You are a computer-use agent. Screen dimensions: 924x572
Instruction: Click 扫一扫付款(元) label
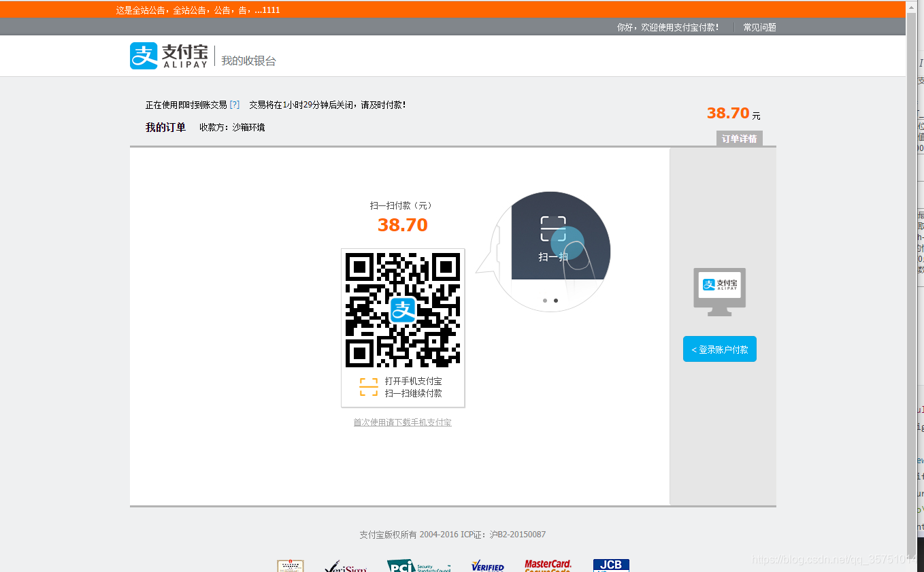point(402,205)
